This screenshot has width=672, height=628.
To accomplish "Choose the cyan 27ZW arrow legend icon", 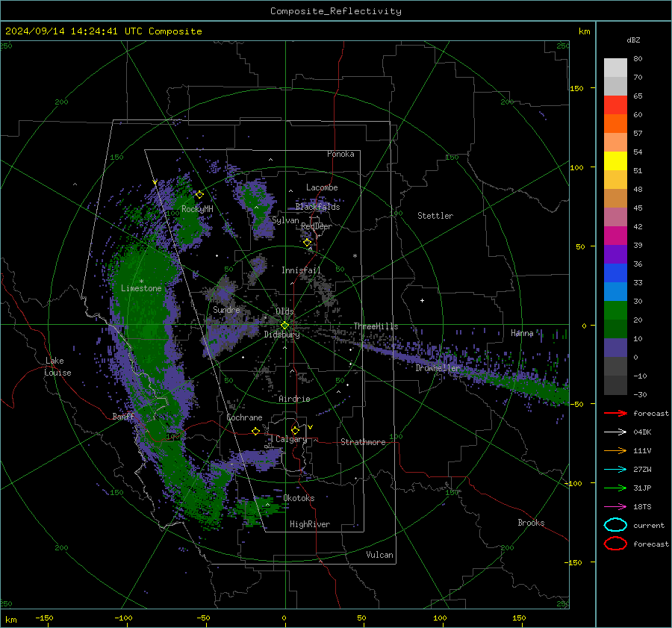I will point(615,470).
